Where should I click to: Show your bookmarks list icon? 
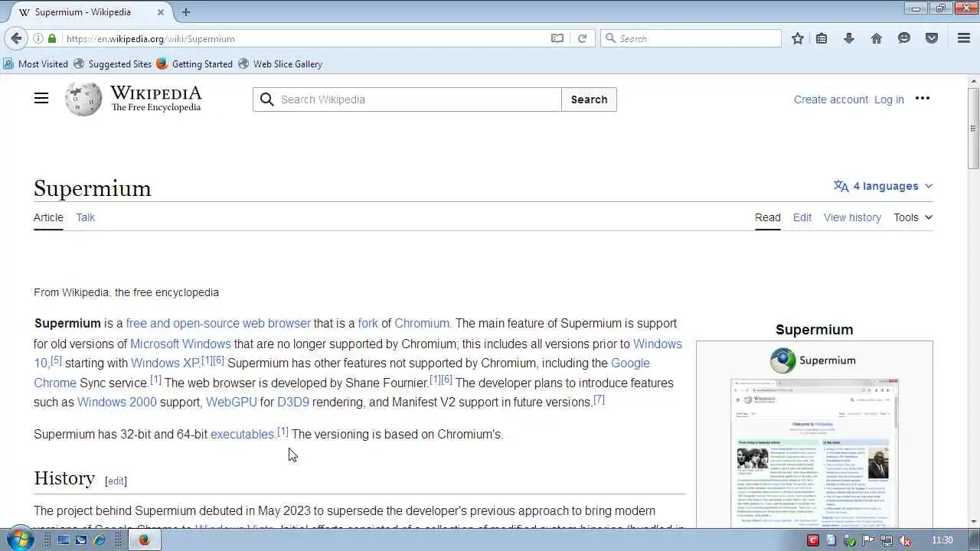coord(822,38)
